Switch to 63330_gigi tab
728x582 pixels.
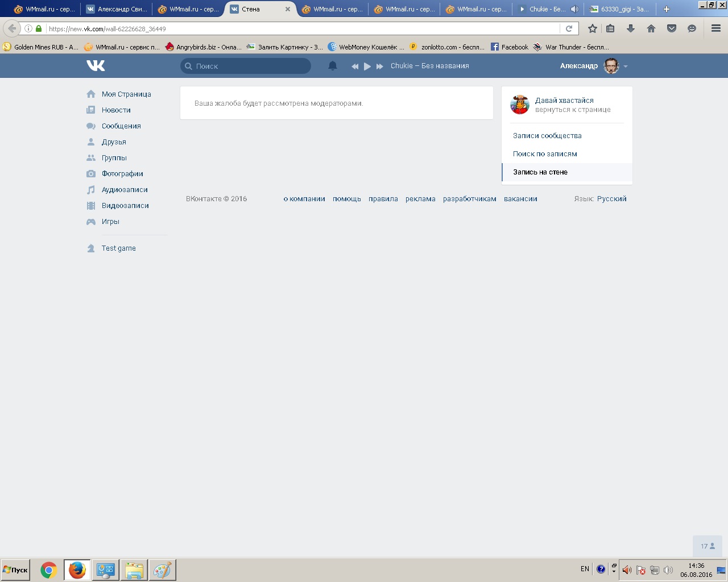click(620, 9)
